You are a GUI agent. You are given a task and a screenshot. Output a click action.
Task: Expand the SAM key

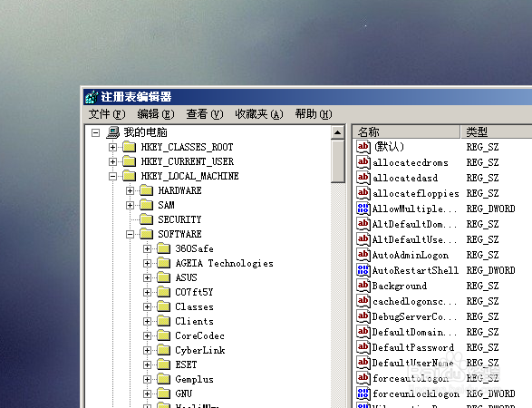[x=130, y=205]
